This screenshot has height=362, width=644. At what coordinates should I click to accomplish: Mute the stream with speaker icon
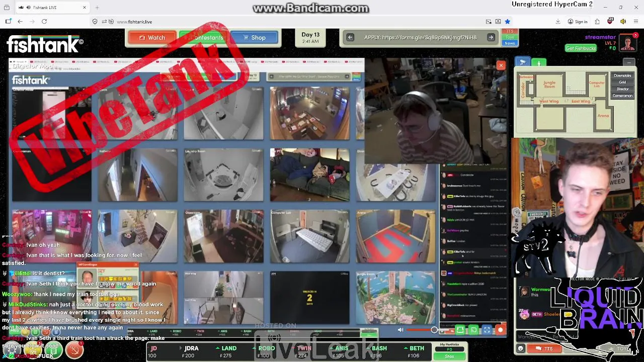(x=400, y=330)
